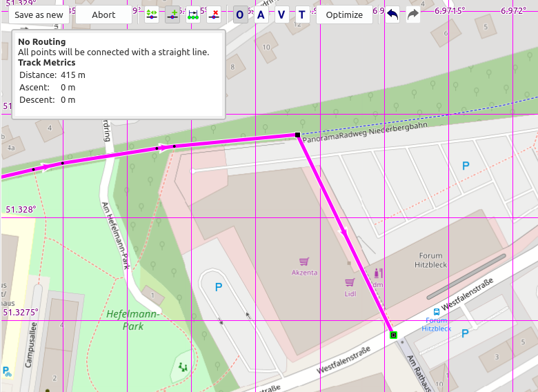Select the delete track point tool
The image size is (538, 392).
click(214, 14)
